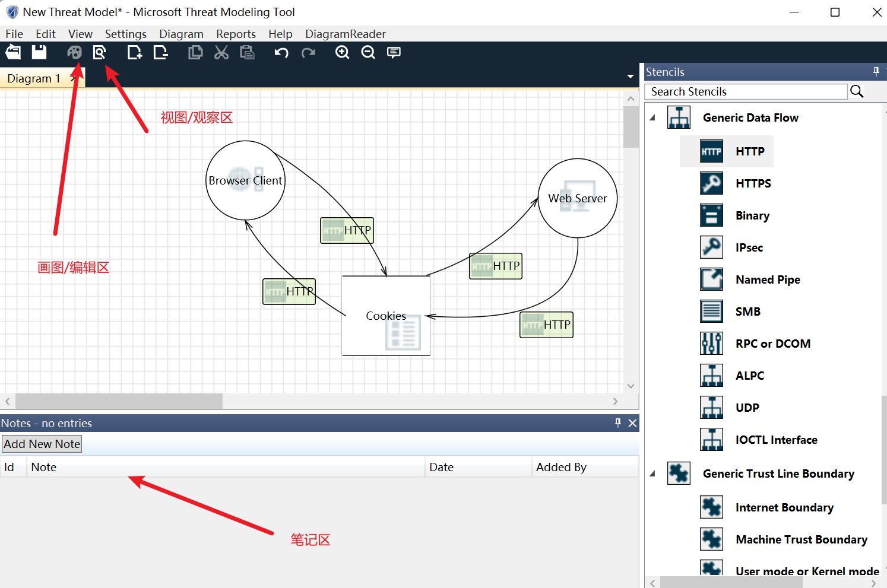This screenshot has height=588, width=887.
Task: Save the threat model with the floppy icon
Action: click(39, 52)
